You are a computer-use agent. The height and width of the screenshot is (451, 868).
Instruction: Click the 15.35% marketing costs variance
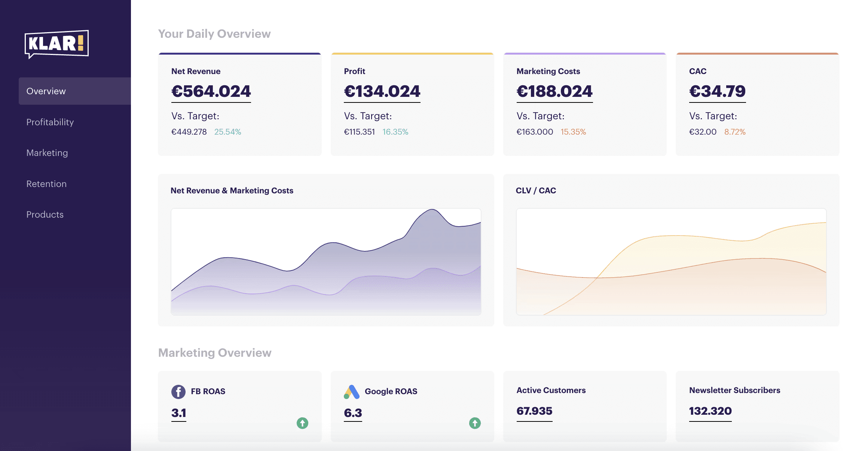[573, 132]
